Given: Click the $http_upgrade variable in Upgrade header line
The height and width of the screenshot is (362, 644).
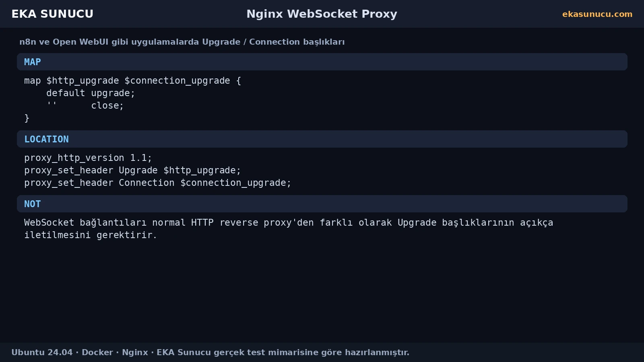Looking at the screenshot, I should coord(200,171).
